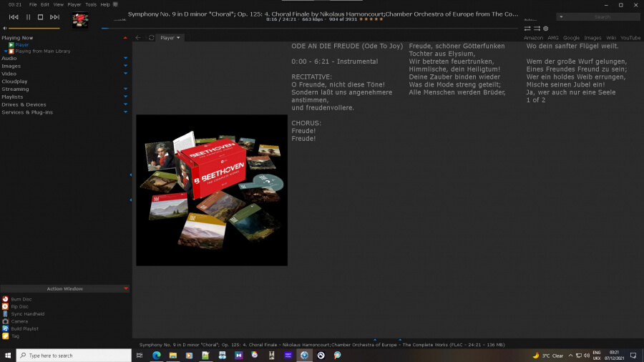Open the Wiki link
This screenshot has width=644, height=362.
(611, 38)
